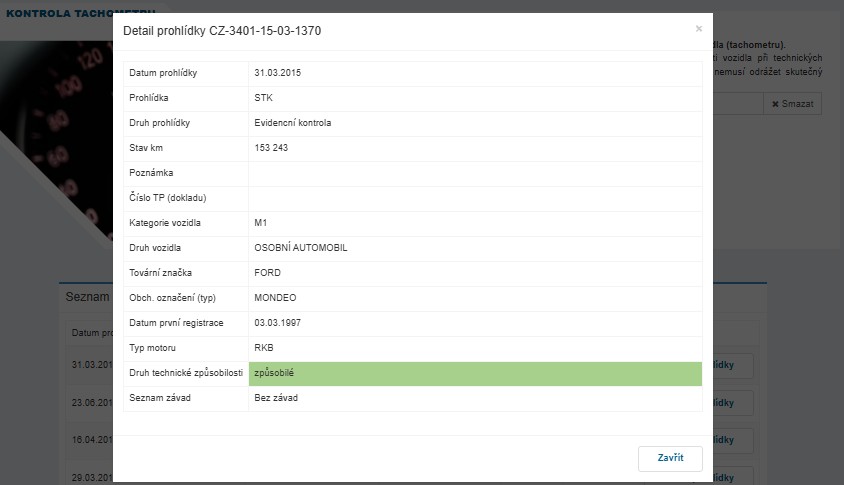The height and width of the screenshot is (485, 844).
Task: Select the Bez závad value
Action: coord(276,398)
